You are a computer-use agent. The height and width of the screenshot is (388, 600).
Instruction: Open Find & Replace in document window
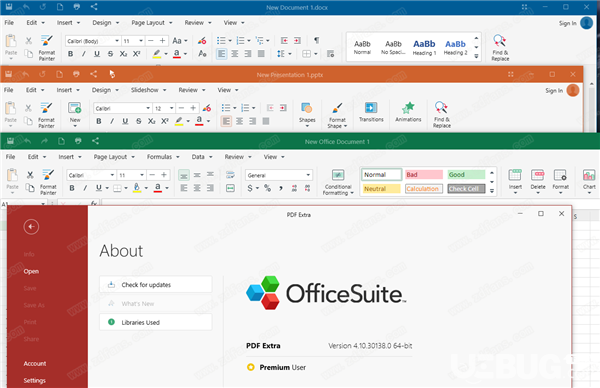(x=500, y=47)
